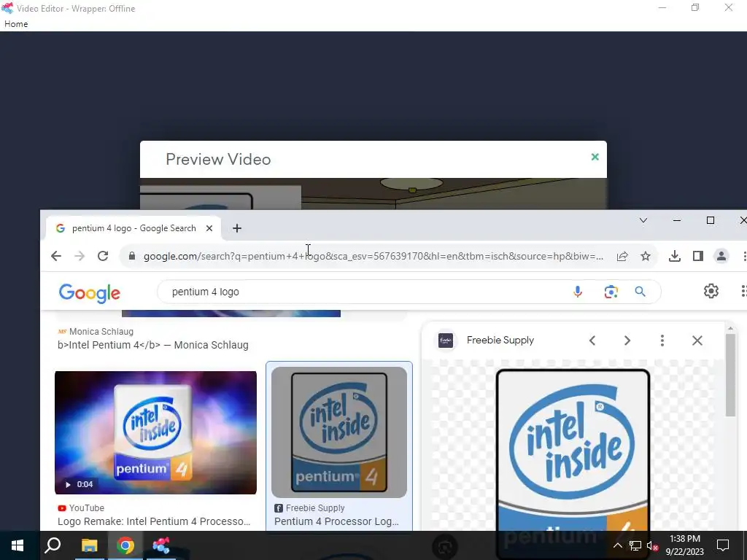Screen dimensions: 747x560
Task: Close the pentium 4 logo tab
Action: click(209, 228)
